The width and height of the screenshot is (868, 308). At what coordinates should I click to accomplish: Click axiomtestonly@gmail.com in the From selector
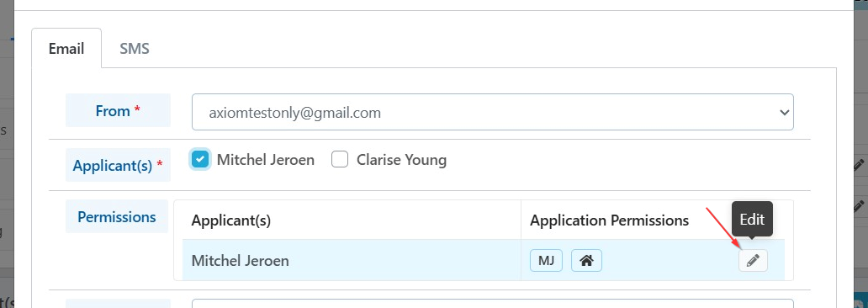[295, 113]
